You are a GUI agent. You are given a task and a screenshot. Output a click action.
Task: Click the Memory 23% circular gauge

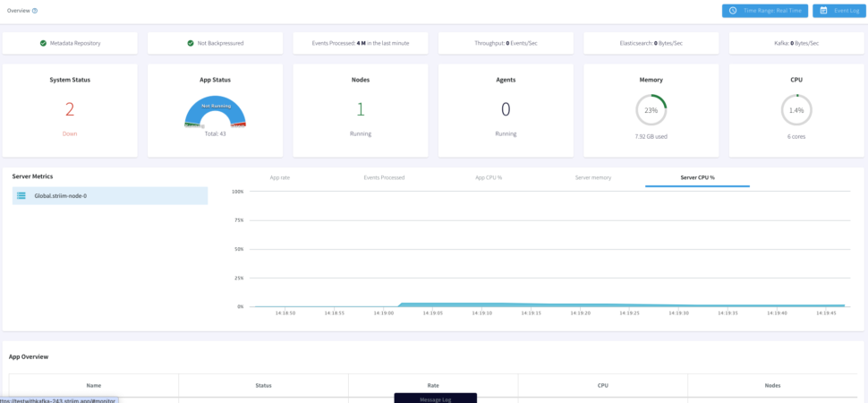tap(651, 110)
